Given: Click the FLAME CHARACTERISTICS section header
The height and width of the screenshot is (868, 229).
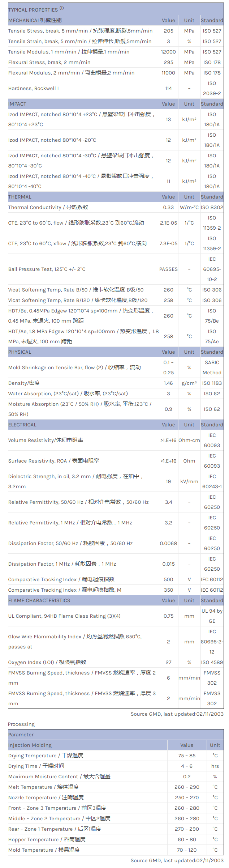Looking at the screenshot, I should 39,601.
